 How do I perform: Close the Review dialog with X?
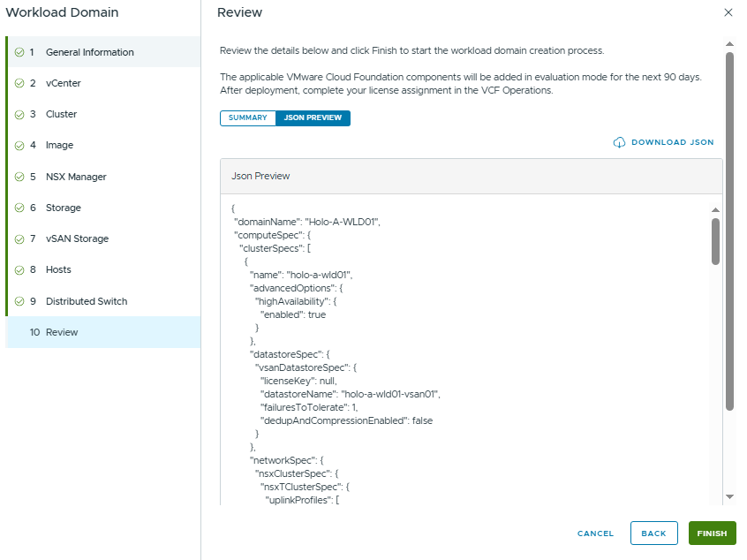coord(728,12)
